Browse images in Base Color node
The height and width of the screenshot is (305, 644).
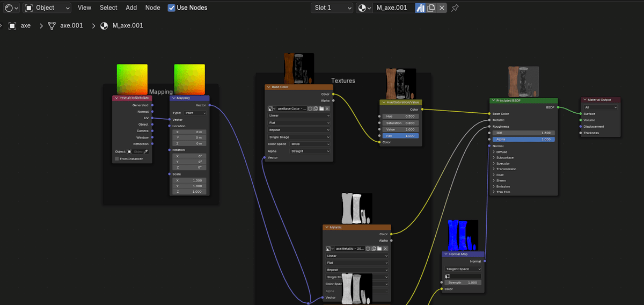click(x=272, y=108)
